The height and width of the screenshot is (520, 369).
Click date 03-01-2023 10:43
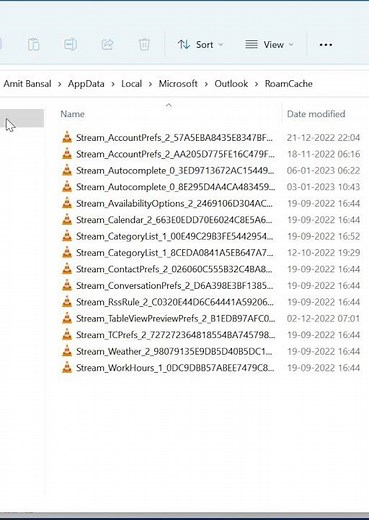click(x=323, y=187)
